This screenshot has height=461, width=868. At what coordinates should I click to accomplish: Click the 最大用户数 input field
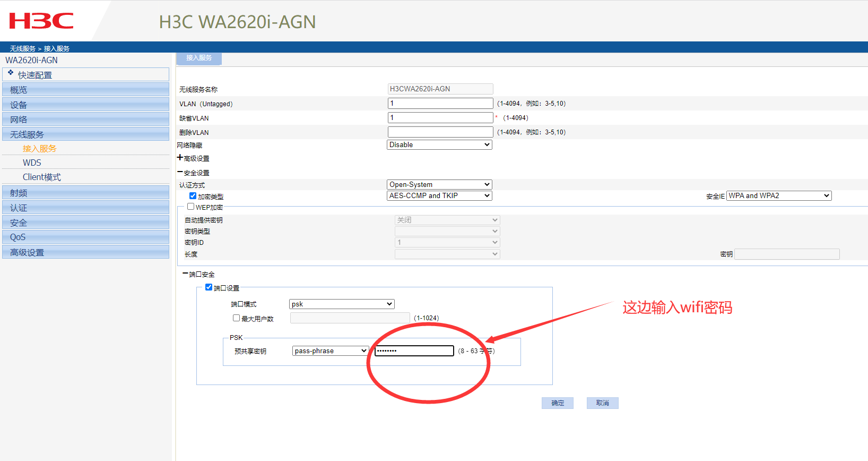(350, 318)
